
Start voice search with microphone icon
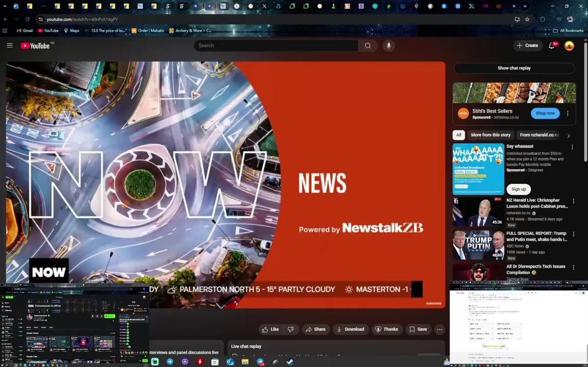click(388, 45)
